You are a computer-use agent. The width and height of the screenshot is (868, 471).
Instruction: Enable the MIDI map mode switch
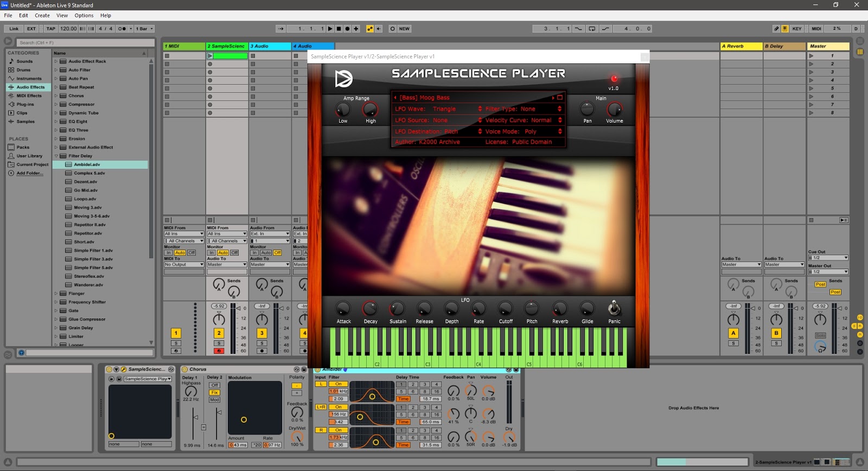816,29
